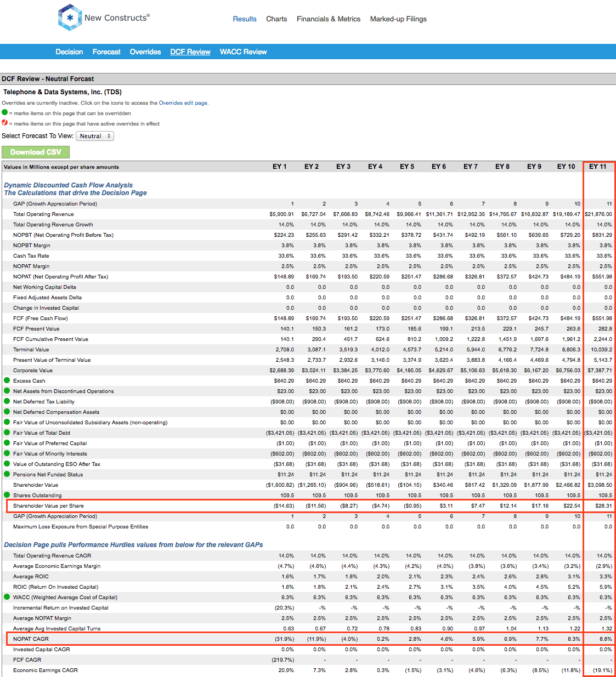Switch to the Overrides tab
The image size is (616, 677).
point(145,52)
